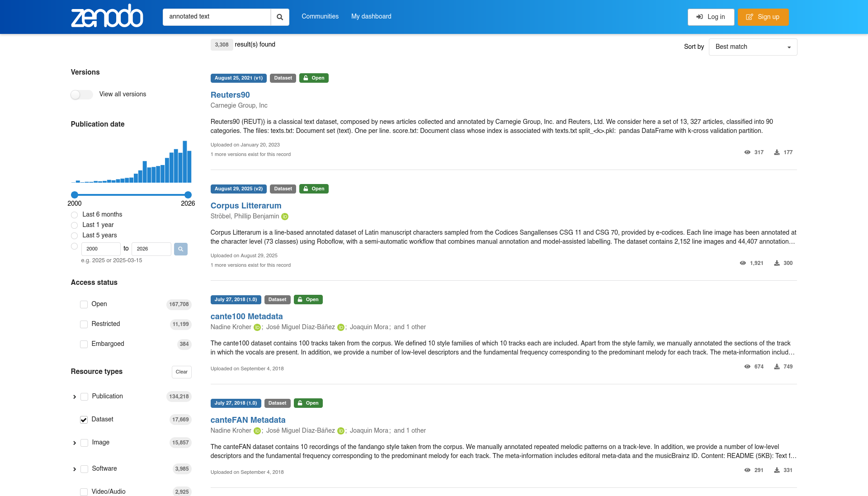868x496 pixels.
Task: Click the start year 2000 input field
Action: 101,249
